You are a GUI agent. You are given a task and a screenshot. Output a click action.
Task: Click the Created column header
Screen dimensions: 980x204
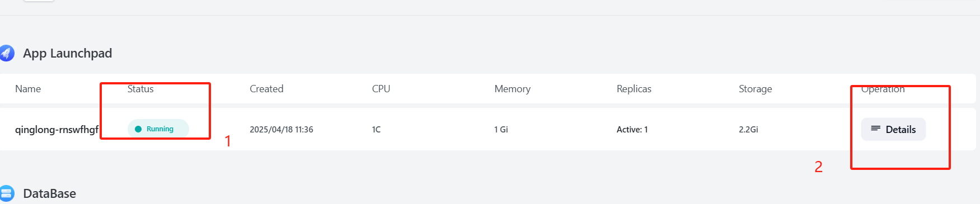click(266, 89)
